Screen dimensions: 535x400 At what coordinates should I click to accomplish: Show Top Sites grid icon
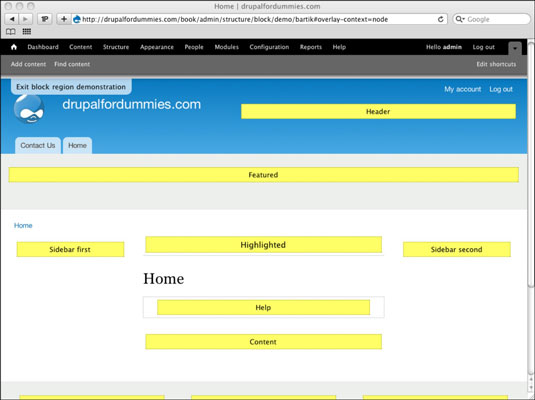(x=27, y=31)
